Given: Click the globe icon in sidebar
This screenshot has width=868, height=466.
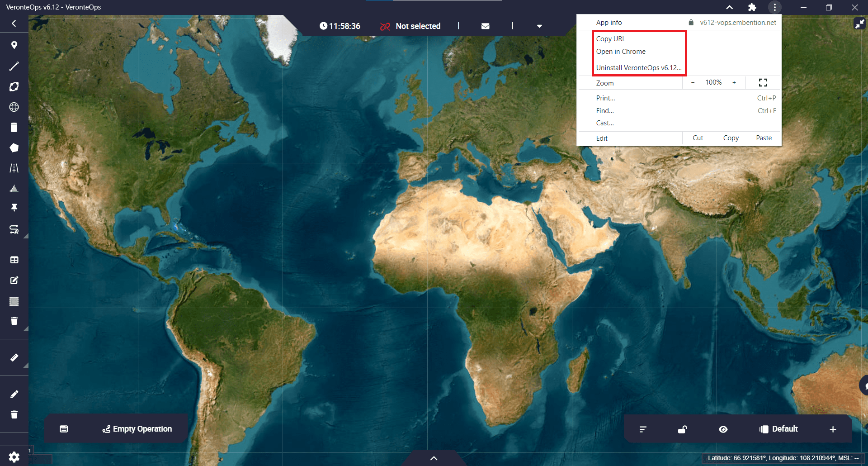Looking at the screenshot, I should click(x=14, y=107).
